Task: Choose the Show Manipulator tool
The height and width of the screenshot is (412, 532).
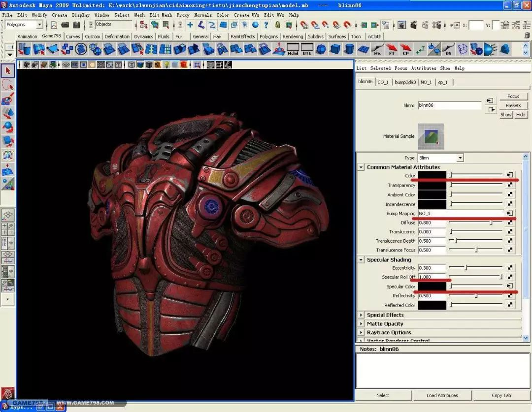Action: (8, 184)
